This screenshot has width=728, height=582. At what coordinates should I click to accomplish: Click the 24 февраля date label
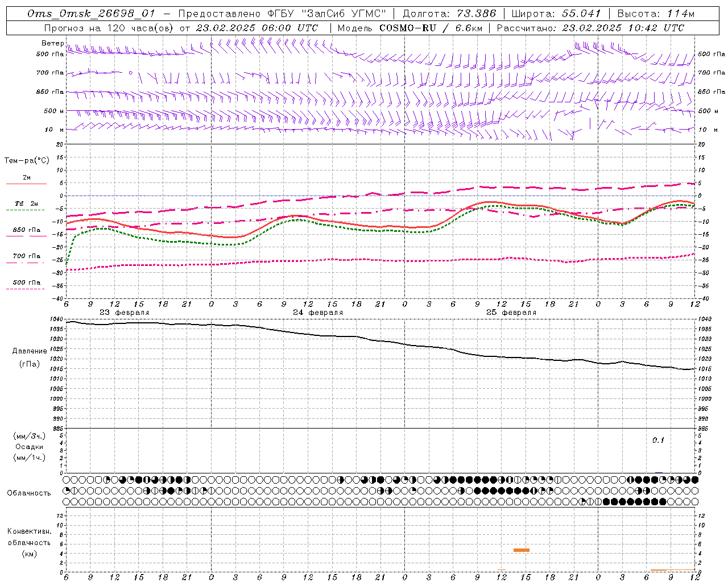coord(318,313)
